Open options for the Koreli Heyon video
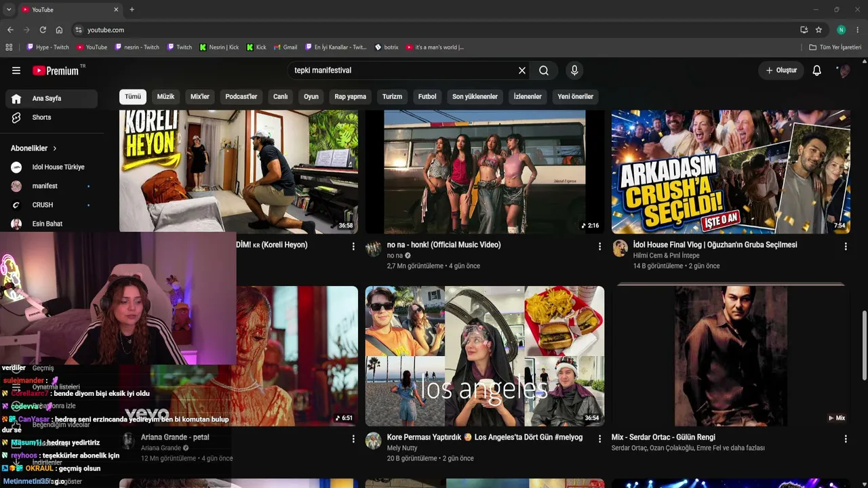868x488 pixels. 353,247
